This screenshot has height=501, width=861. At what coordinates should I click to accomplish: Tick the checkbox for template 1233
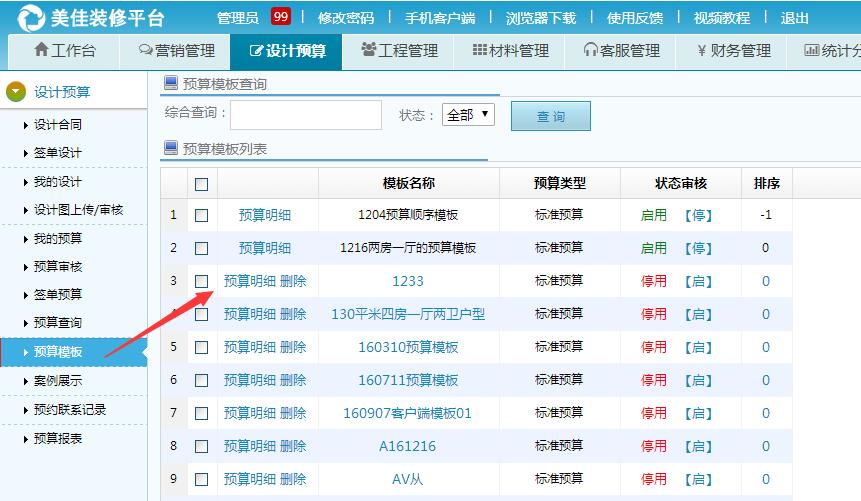(x=202, y=281)
